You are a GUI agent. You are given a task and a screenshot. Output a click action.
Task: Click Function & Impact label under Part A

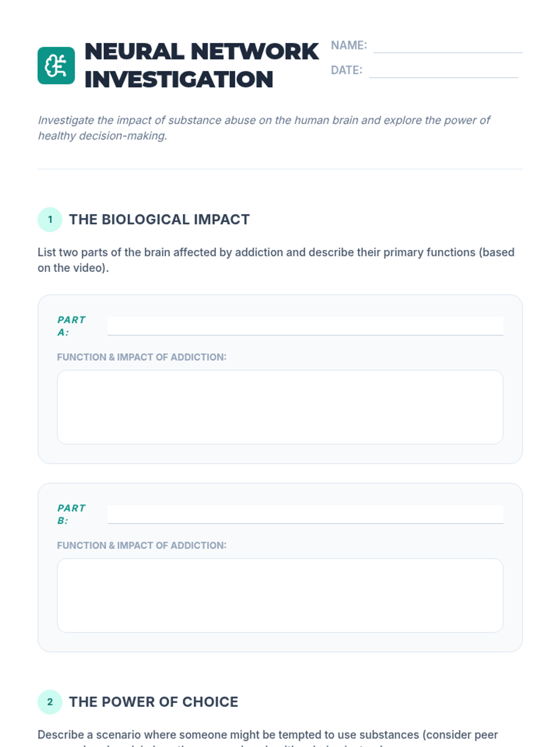(x=141, y=357)
